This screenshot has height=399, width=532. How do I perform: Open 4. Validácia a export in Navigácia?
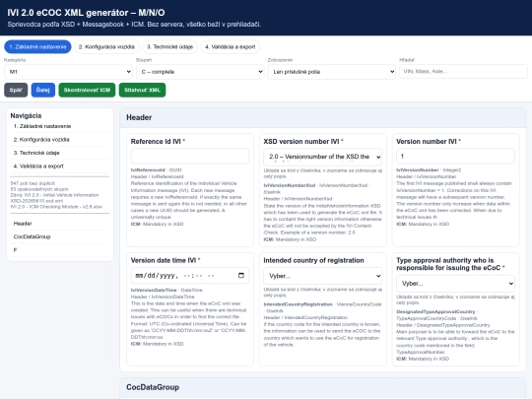pyautogui.click(x=60, y=166)
